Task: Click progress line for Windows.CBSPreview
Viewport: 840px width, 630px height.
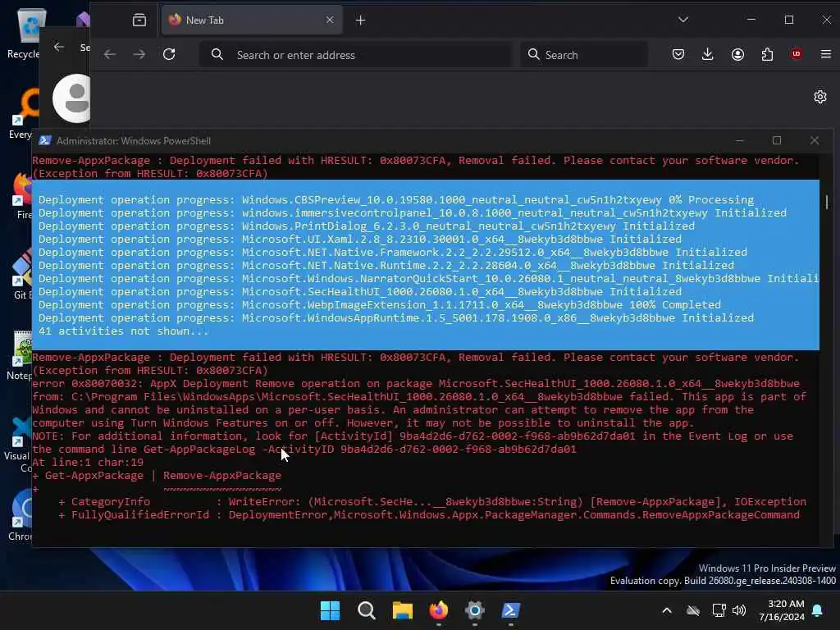Action: (x=396, y=199)
